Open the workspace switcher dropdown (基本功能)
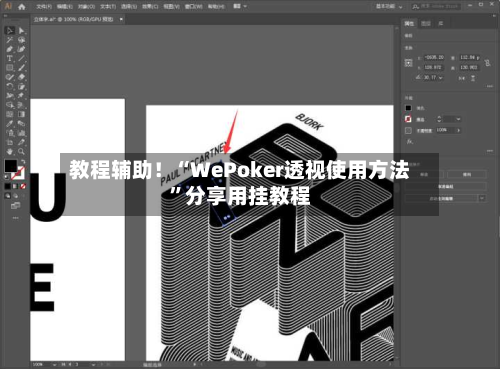Image resolution: width=500 pixels, height=369 pixels. point(389,6)
